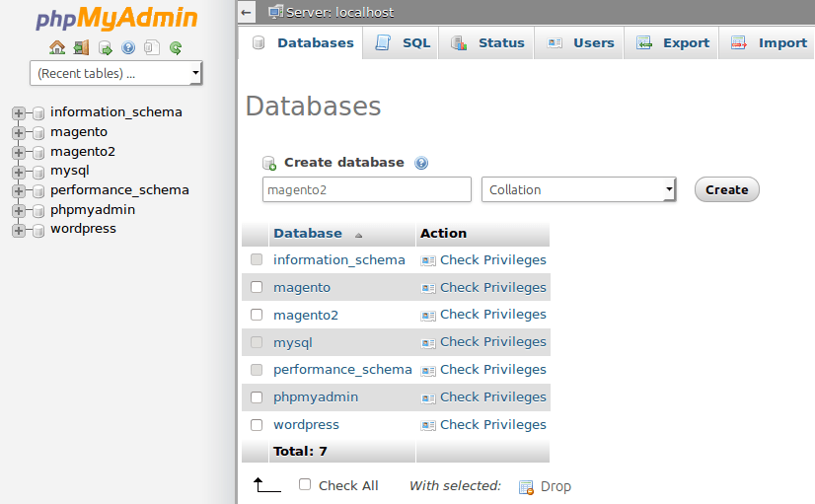Open wordpress database link in table
The image size is (815, 504).
click(x=306, y=425)
